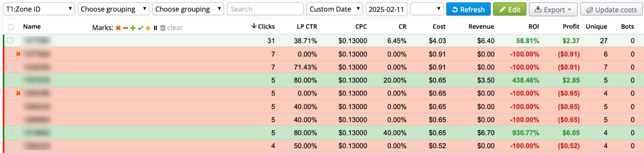Open the empty dropdown next to the date
This screenshot has height=153, width=644.
427,9
